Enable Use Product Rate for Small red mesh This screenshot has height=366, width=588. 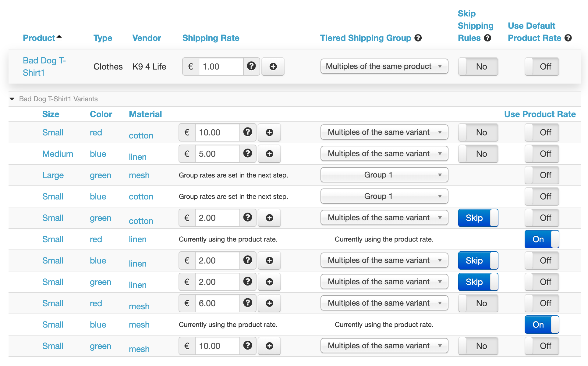click(x=542, y=303)
